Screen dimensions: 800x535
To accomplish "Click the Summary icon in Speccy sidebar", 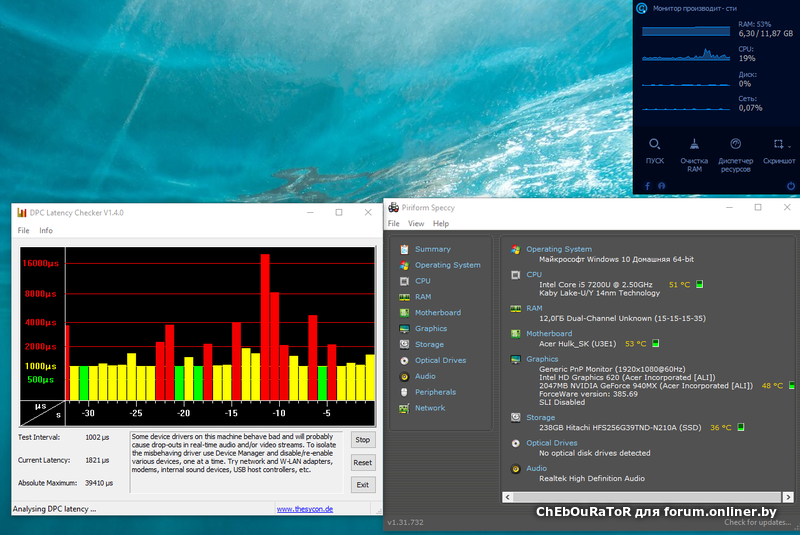I will click(x=404, y=249).
